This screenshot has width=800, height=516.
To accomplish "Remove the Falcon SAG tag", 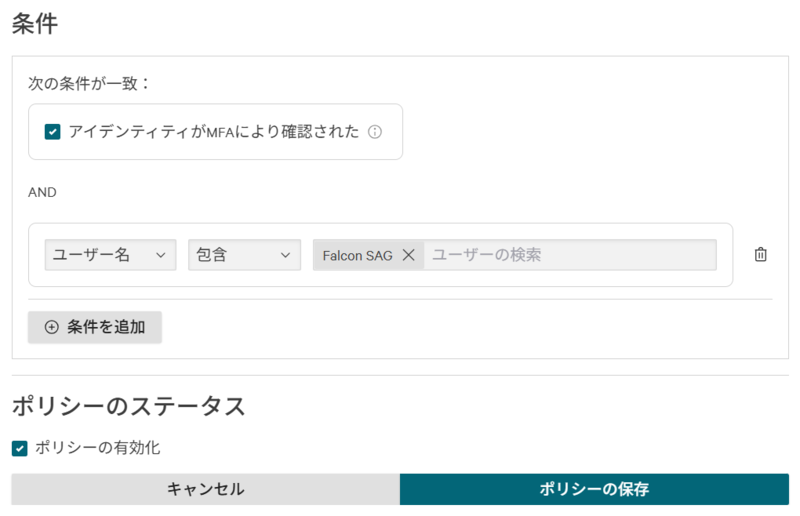I will tap(408, 255).
